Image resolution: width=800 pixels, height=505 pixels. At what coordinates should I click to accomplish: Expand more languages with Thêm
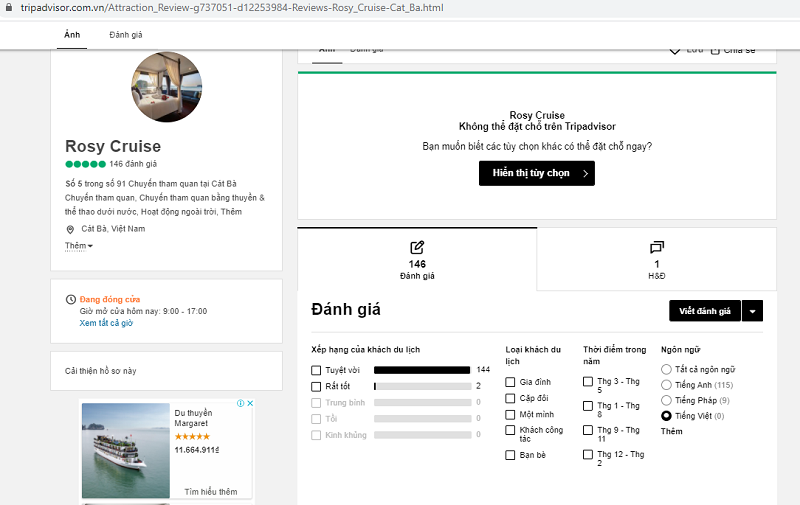point(671,432)
